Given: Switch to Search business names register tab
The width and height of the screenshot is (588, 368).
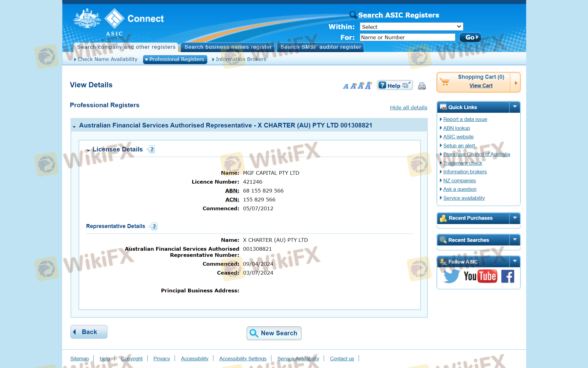Looking at the screenshot, I should tap(228, 47).
